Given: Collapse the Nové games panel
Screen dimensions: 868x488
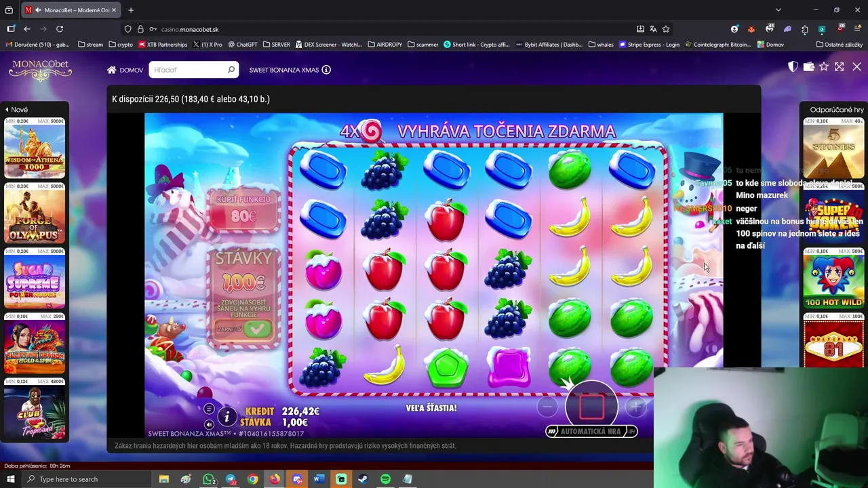Looking at the screenshot, I should (x=17, y=110).
